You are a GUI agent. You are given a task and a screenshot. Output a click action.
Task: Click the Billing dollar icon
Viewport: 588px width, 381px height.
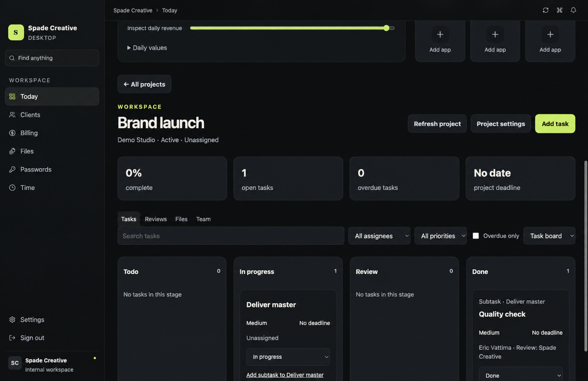click(12, 133)
